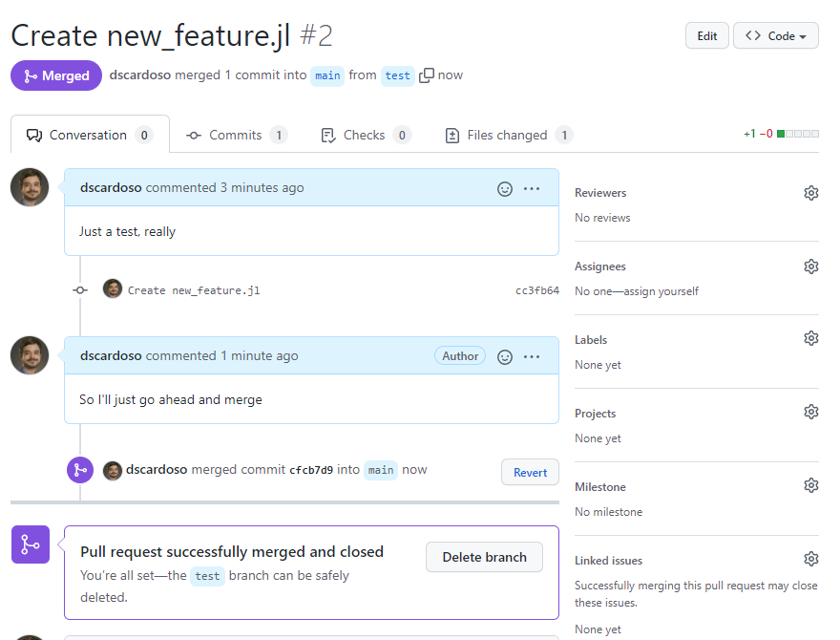The width and height of the screenshot is (840, 640).
Task: Add emoji reaction to first comment
Action: [x=505, y=188]
